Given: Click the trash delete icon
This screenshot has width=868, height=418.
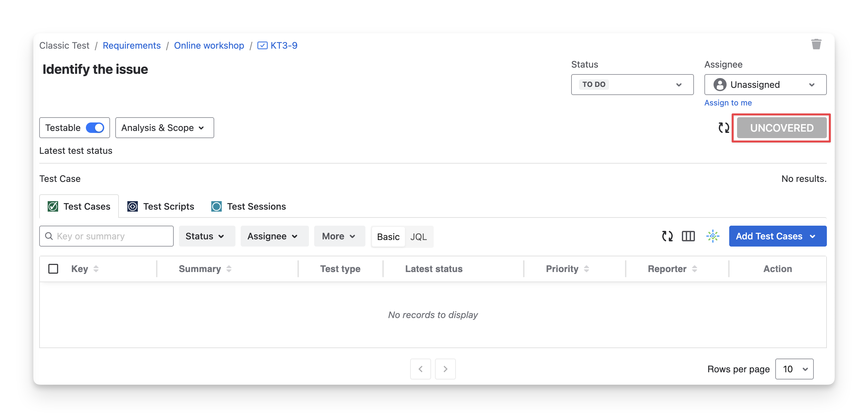Looking at the screenshot, I should point(816,44).
